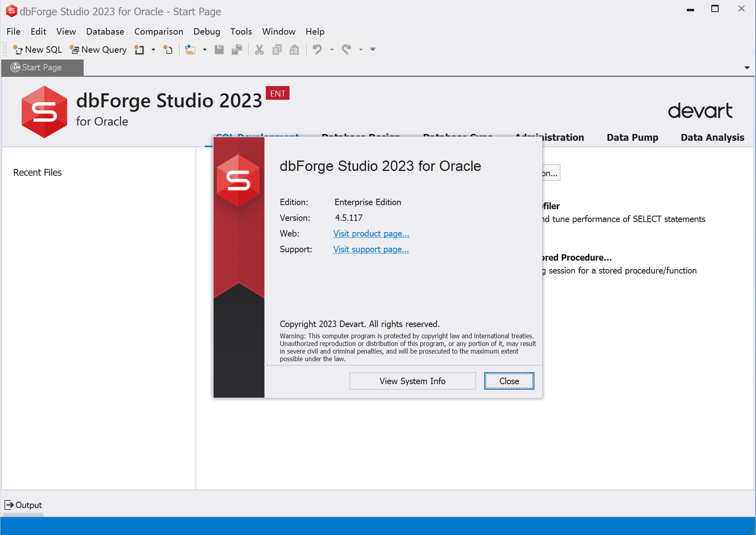Click the Paste clipboard icon
The width and height of the screenshot is (756, 535).
(x=294, y=49)
